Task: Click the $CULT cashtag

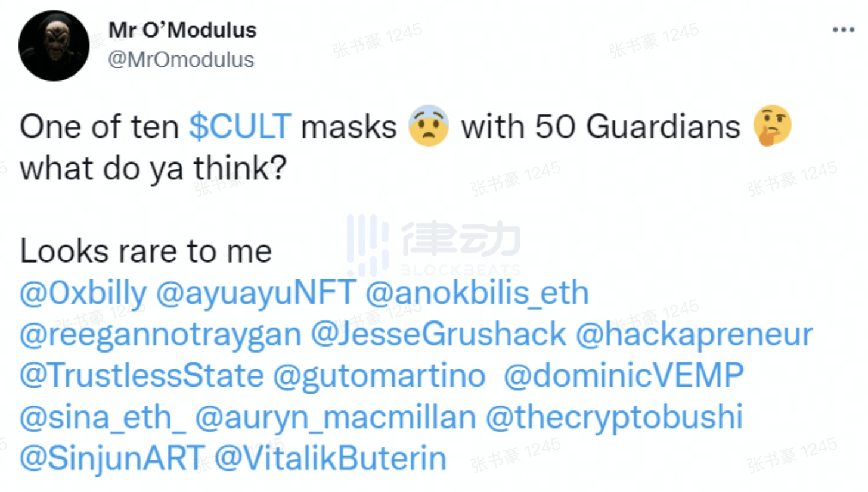Action: pyautogui.click(x=240, y=126)
